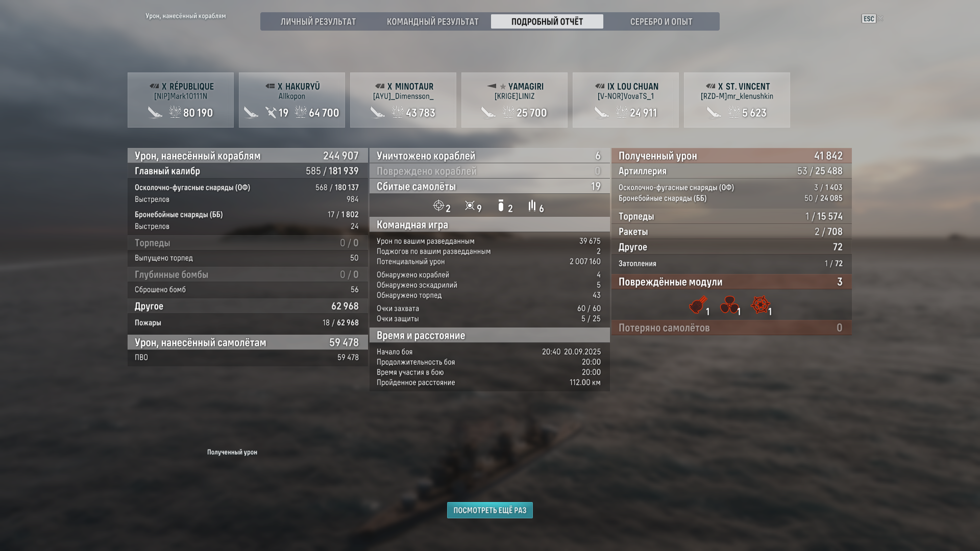Close report with ESC button
980x551 pixels.
(869, 19)
